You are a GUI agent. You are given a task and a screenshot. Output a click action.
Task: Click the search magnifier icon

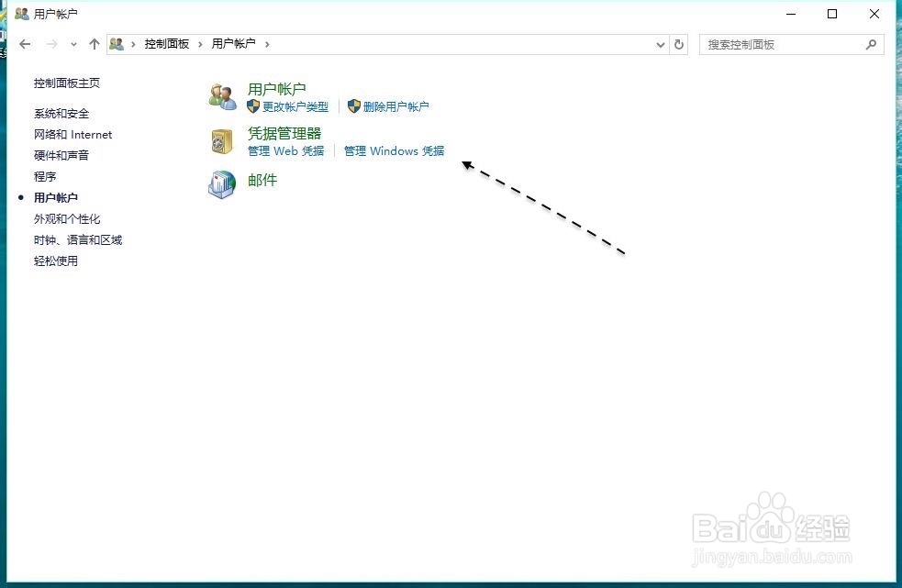(x=871, y=44)
